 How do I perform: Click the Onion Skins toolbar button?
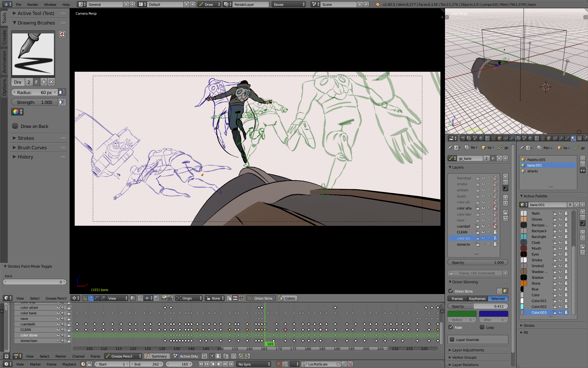point(261,298)
